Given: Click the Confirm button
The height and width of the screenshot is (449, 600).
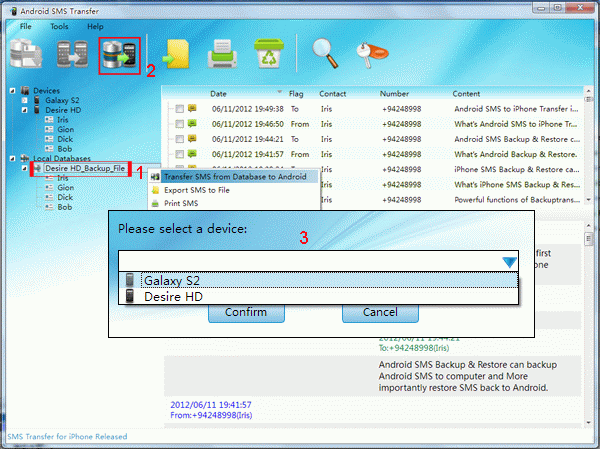Looking at the screenshot, I should pos(246,312).
